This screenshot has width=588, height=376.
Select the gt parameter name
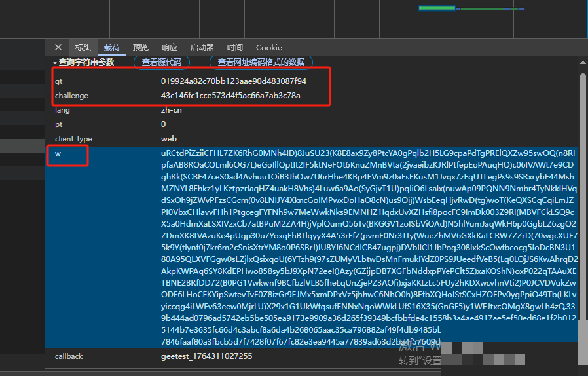coord(59,81)
